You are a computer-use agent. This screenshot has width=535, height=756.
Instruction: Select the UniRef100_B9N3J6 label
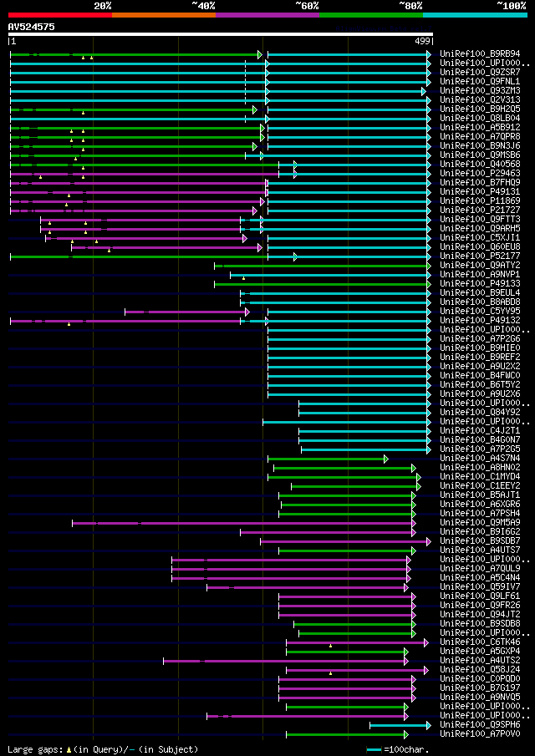click(480, 145)
